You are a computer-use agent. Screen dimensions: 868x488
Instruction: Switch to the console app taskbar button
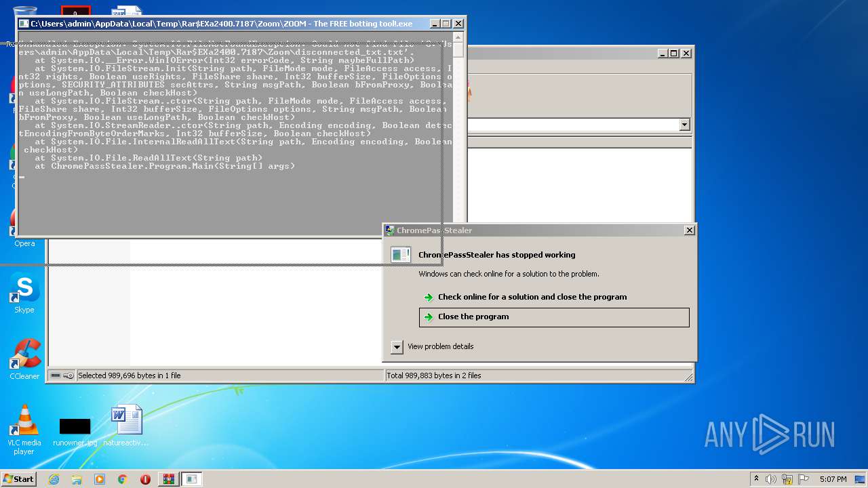(192, 479)
